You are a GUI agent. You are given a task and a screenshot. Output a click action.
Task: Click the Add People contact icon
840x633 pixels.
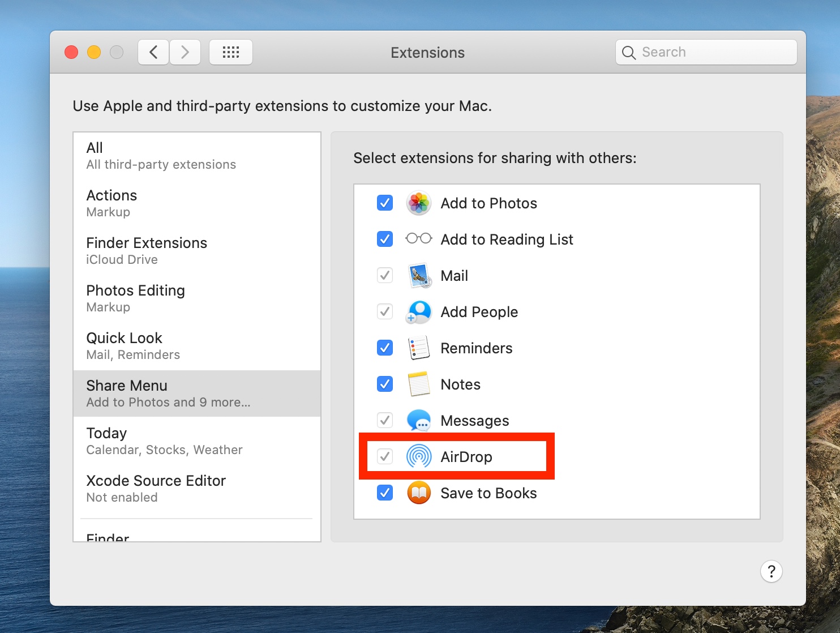[x=419, y=312]
